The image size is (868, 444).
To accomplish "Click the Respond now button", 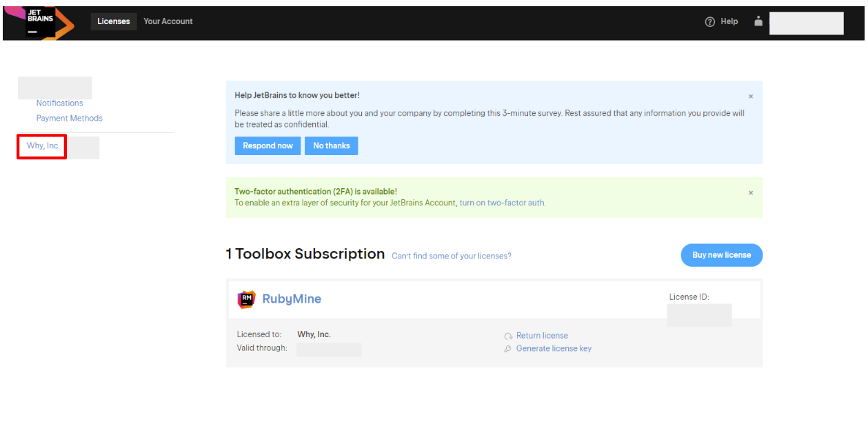I will 268,145.
